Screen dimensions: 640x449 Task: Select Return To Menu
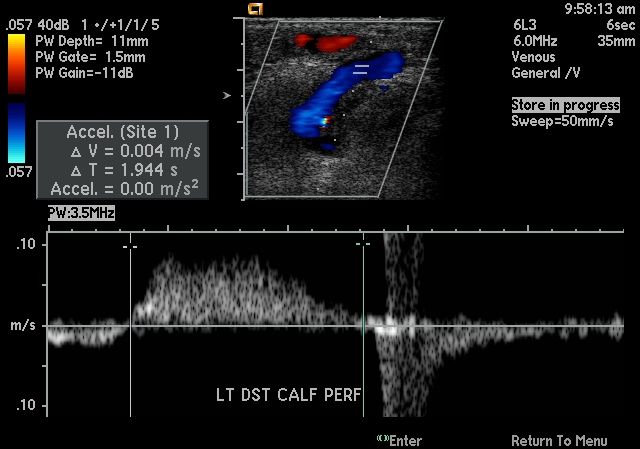(559, 441)
